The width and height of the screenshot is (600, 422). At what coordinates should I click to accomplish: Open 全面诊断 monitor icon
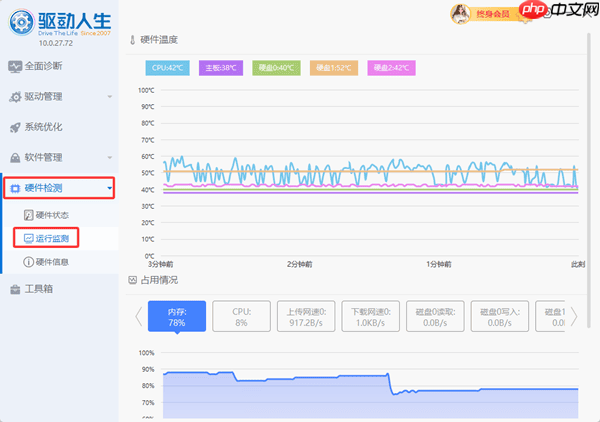point(15,67)
